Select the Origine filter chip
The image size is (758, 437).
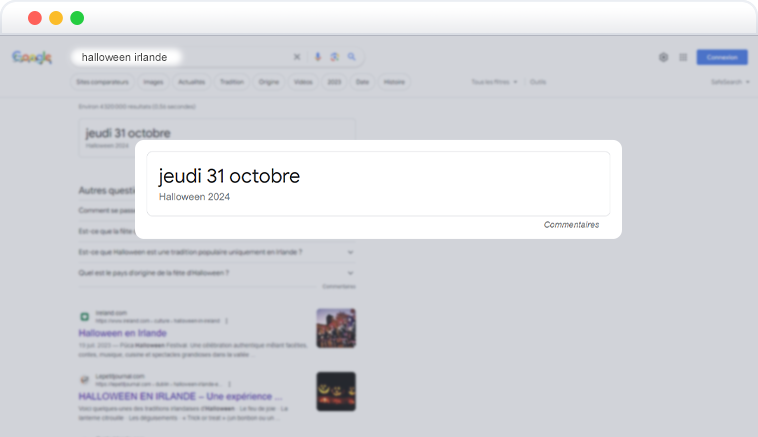pyautogui.click(x=269, y=82)
